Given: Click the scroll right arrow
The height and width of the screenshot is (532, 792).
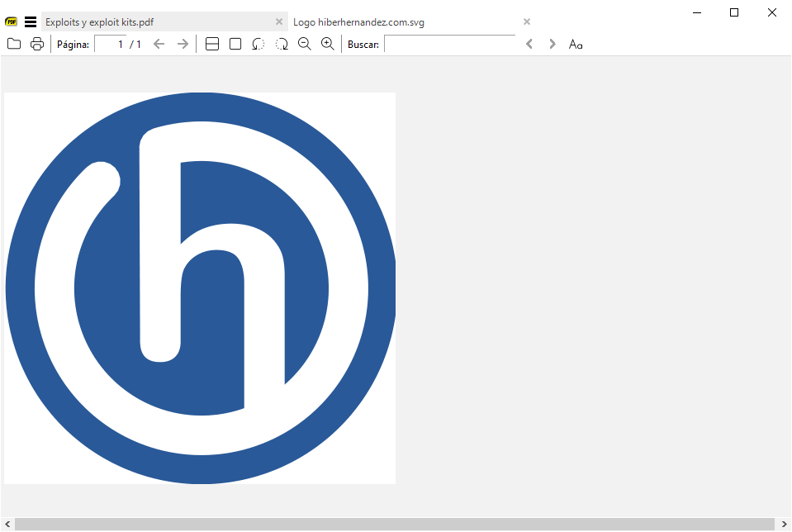Looking at the screenshot, I should [784, 524].
